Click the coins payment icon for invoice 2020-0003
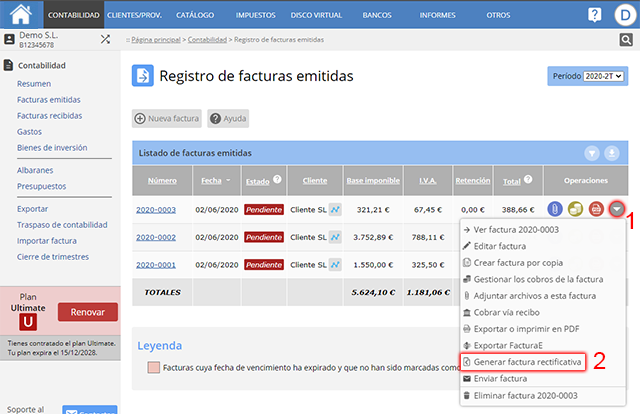 576,209
